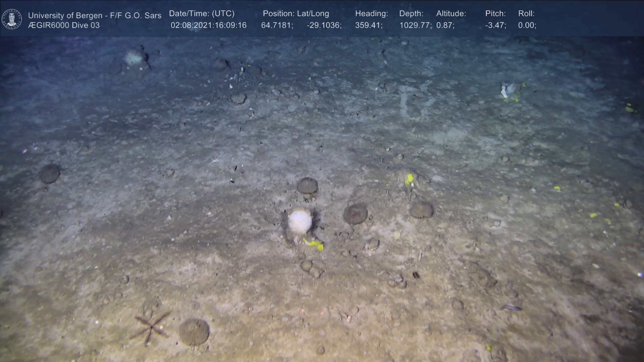Viewport: 644px width, 362px height.
Task: Click the pale sponge at upper left
Action: coord(133,58)
